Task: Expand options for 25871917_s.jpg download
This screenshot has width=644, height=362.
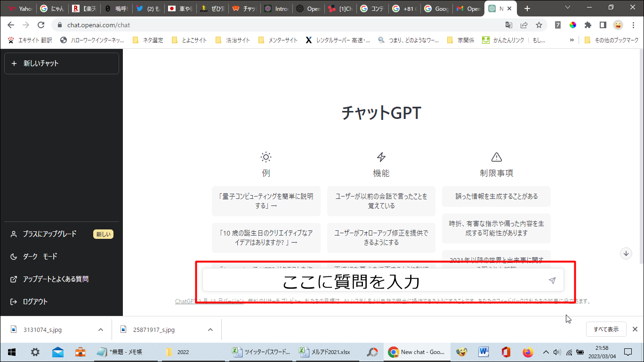Action: (210, 330)
